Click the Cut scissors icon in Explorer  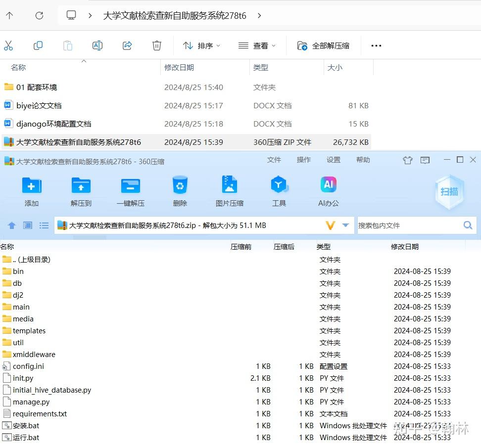[8, 45]
